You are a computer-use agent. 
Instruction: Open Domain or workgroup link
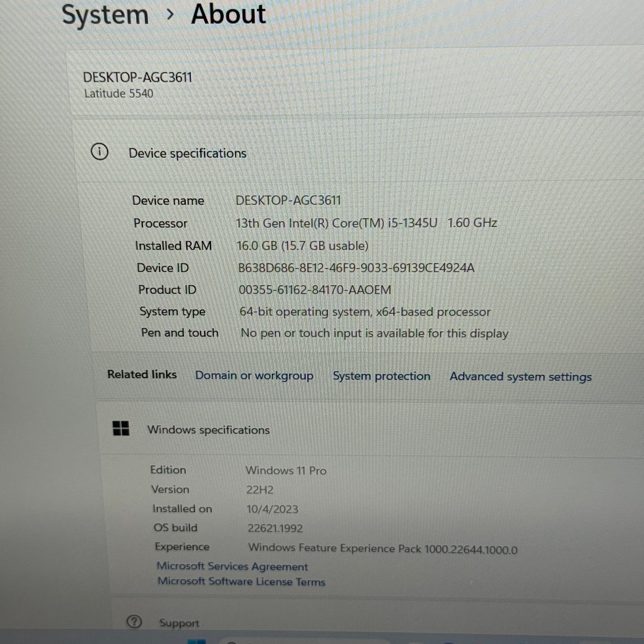tap(254, 375)
